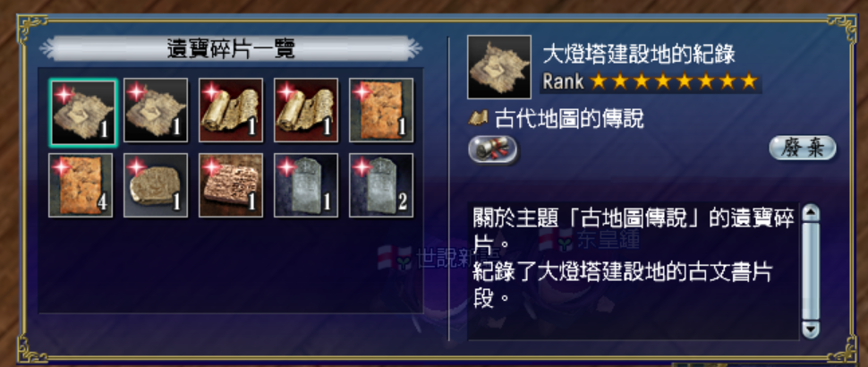868x367 pixels.
Task: Select the gravestone fragment with quantity 2
Action: point(381,185)
